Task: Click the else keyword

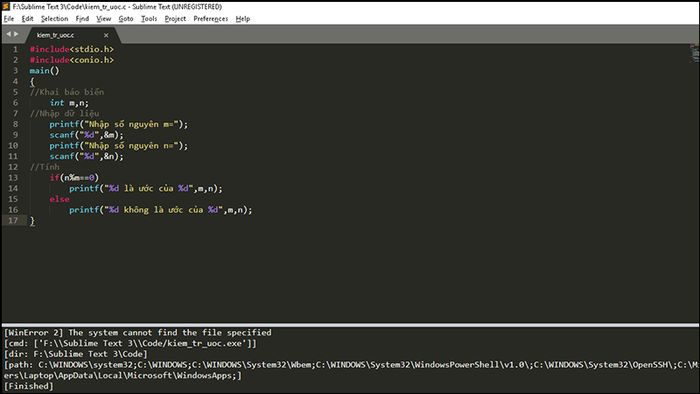Action: click(x=59, y=199)
